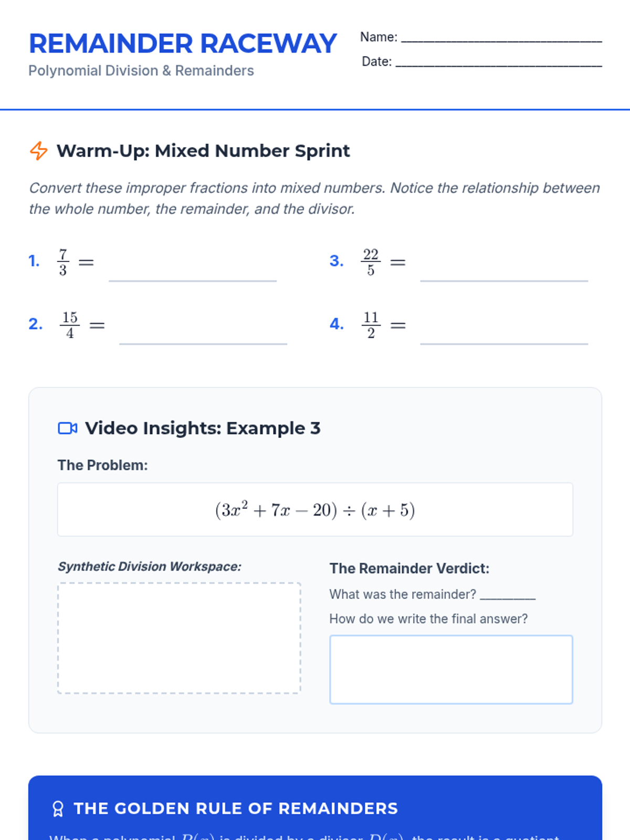Click the Warm-Up: Mixed Number Sprint heading
This screenshot has height=840, width=630.
pos(203,151)
